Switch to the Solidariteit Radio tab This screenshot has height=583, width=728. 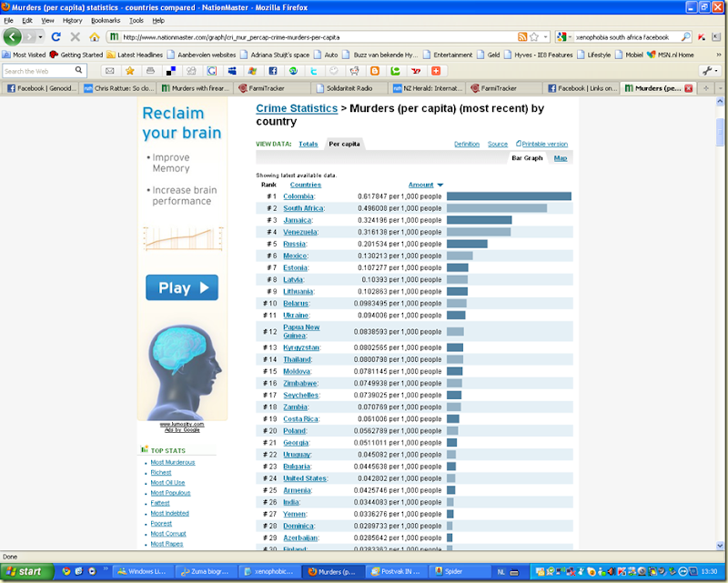click(349, 87)
